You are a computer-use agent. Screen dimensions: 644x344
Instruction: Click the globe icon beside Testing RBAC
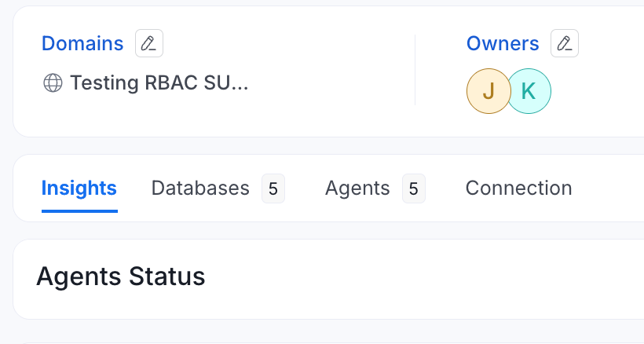pos(53,83)
